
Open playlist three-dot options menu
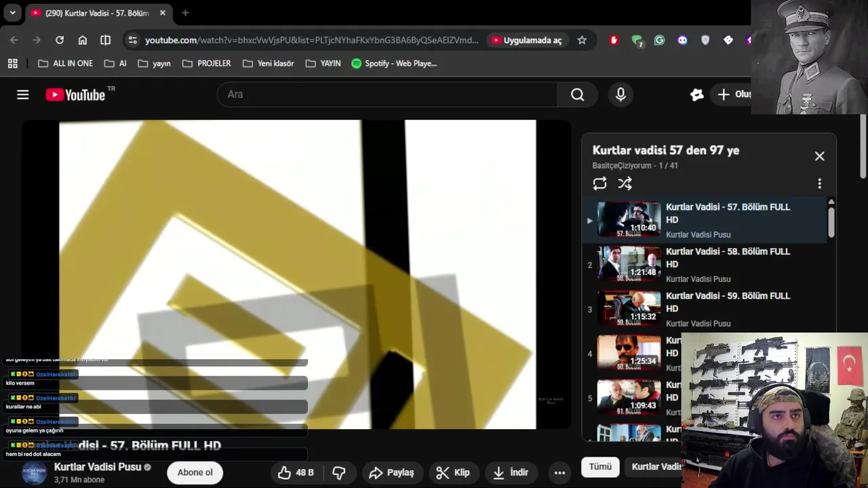pyautogui.click(x=819, y=184)
